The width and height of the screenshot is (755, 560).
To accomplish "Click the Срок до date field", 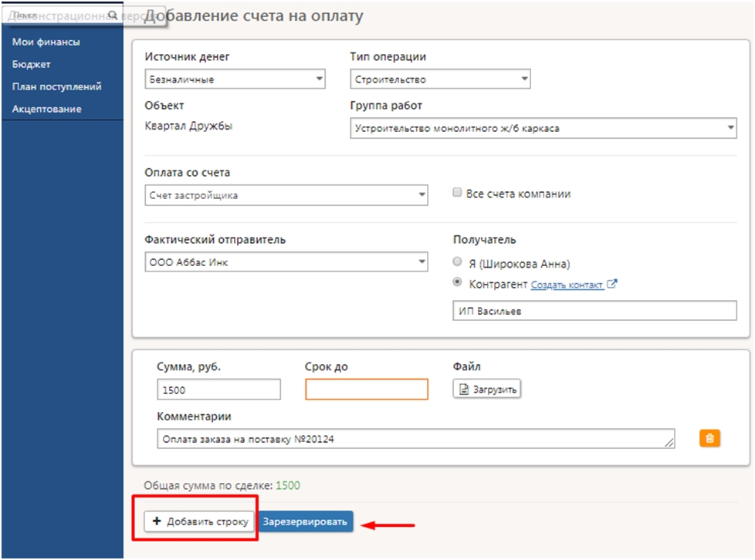I will (367, 390).
